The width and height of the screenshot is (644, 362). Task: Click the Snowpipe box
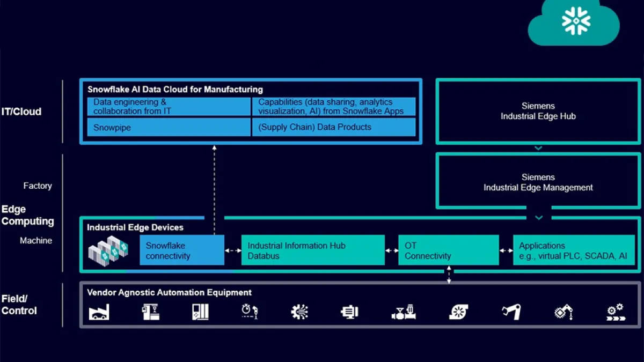169,128
